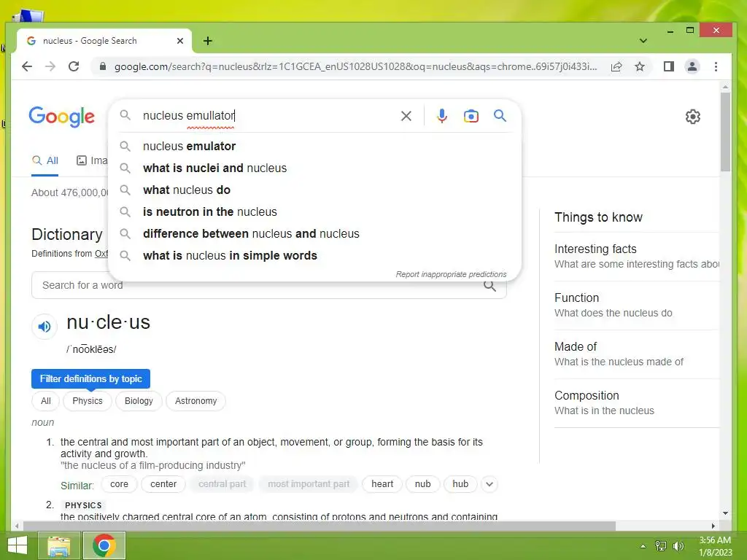Click the Google logo
This screenshot has height=560, width=747.
coord(62,117)
